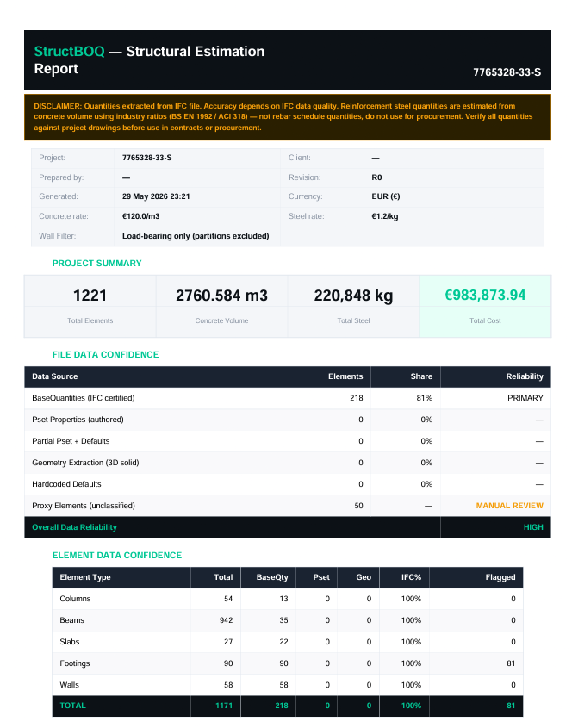Click the Generated date 29 May 2026 23:21

[x=156, y=196]
